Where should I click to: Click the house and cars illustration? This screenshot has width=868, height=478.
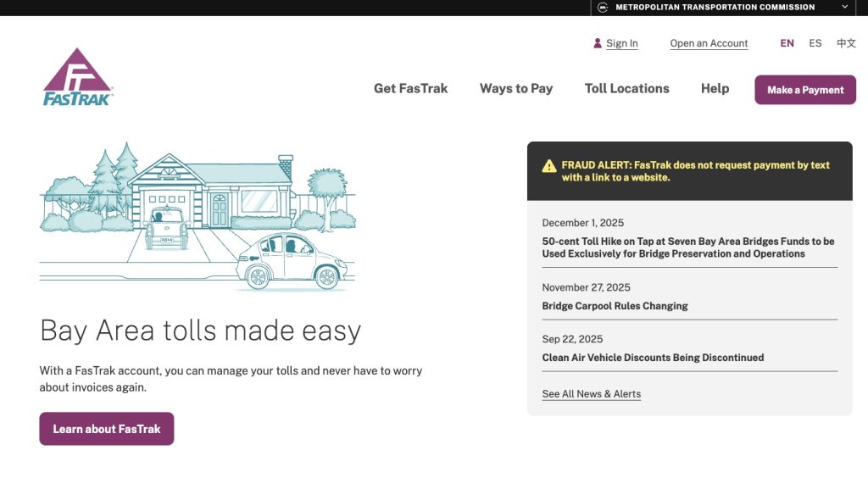[x=198, y=217]
